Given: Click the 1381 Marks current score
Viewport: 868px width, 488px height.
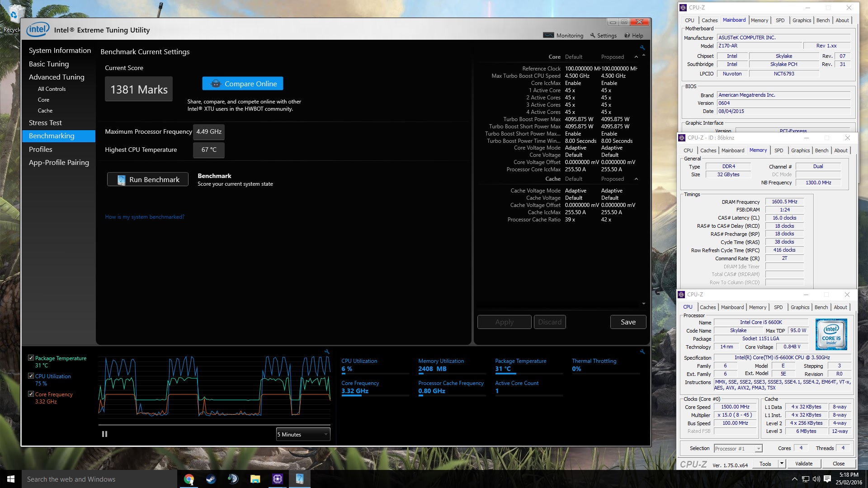Looking at the screenshot, I should [x=139, y=89].
